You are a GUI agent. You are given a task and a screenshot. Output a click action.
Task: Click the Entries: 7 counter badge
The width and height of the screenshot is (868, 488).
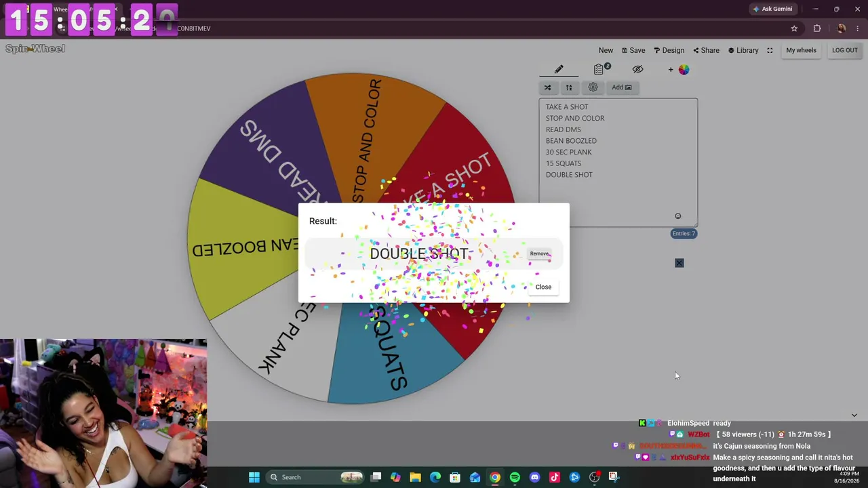click(684, 234)
